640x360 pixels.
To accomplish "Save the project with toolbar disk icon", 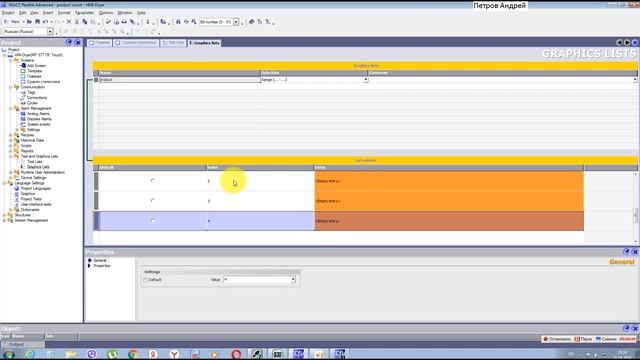I will 37,22.
